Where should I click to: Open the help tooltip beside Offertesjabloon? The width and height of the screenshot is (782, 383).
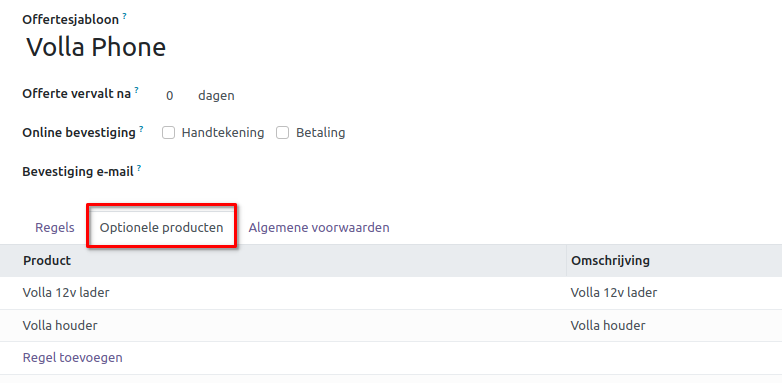tap(124, 16)
